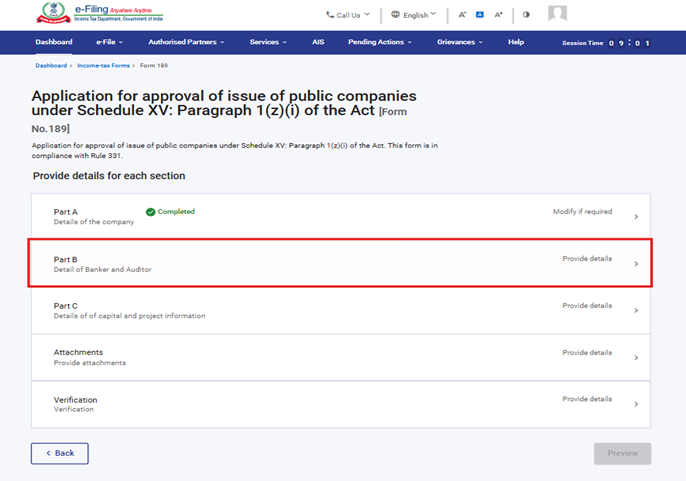Screen dimensions: 686x481
Task: Decrease the font size with A-
Action: [x=462, y=15]
